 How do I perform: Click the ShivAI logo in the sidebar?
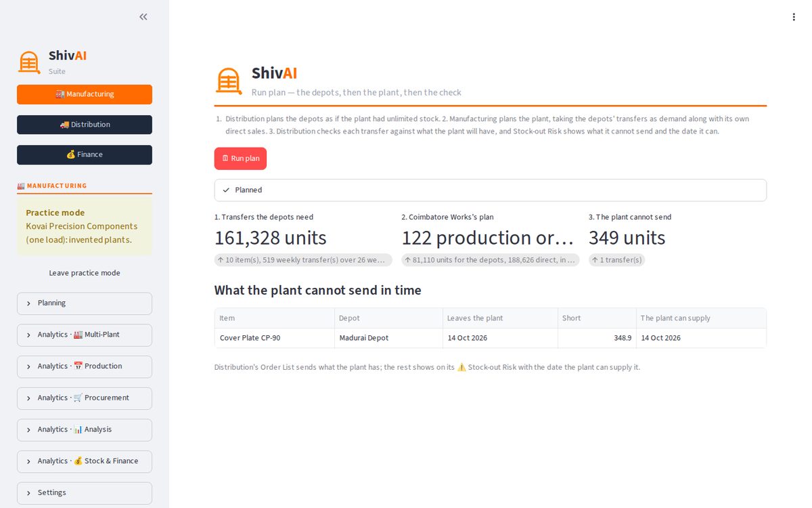click(x=29, y=62)
